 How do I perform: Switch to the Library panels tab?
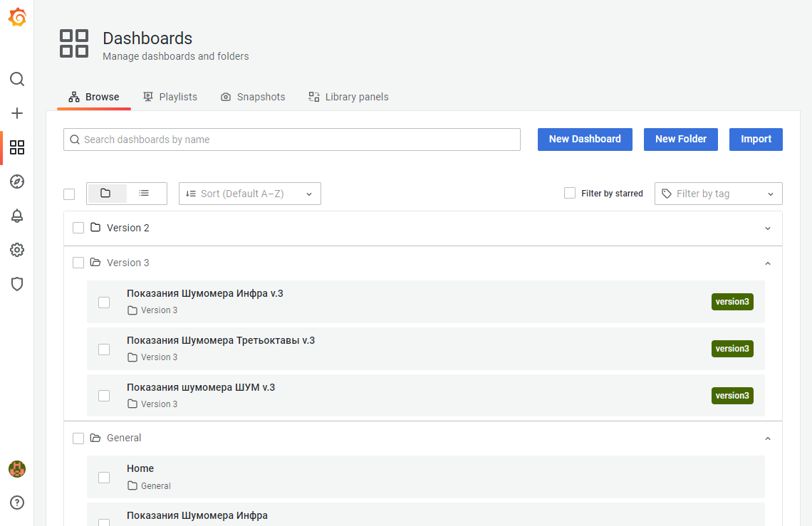tap(348, 97)
